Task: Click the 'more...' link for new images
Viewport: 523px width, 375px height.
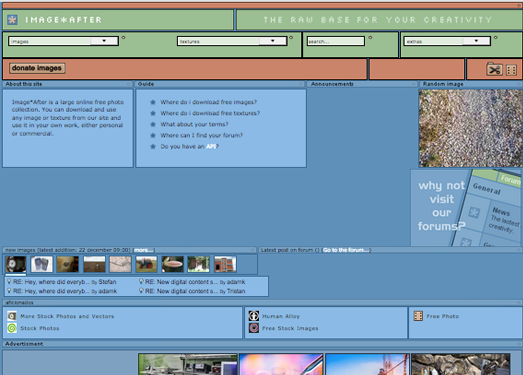Action: click(x=144, y=250)
